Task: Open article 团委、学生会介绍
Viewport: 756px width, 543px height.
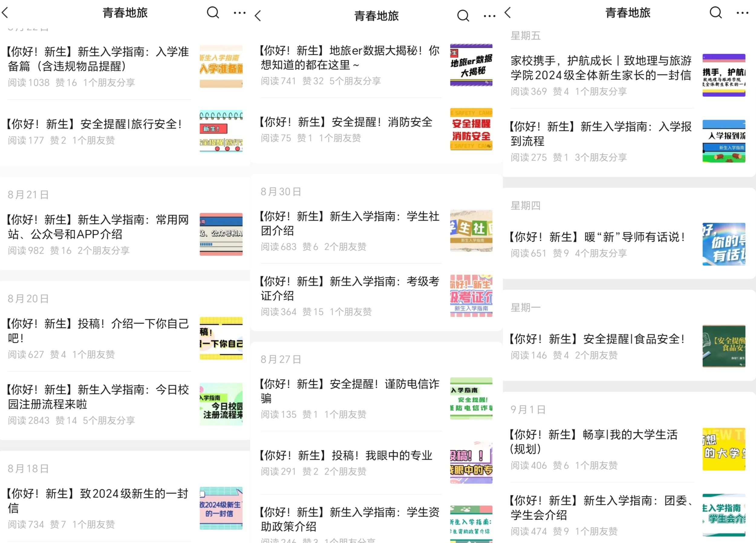Action: [601, 507]
